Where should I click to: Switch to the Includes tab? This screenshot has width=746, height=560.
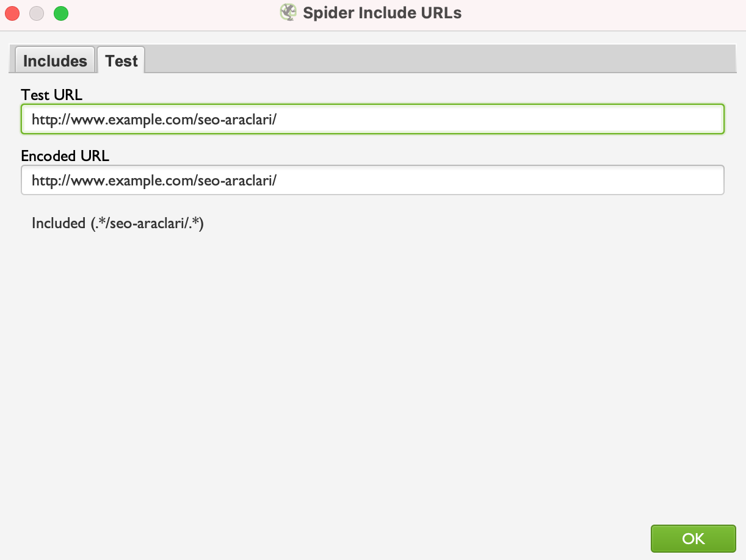55,60
